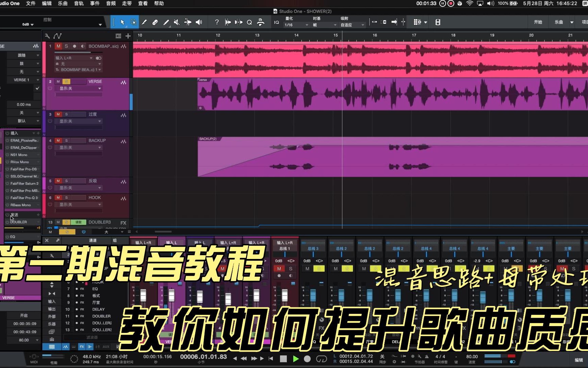588x368 pixels.
Task: Open the 走带 menu
Action: coord(127,3)
